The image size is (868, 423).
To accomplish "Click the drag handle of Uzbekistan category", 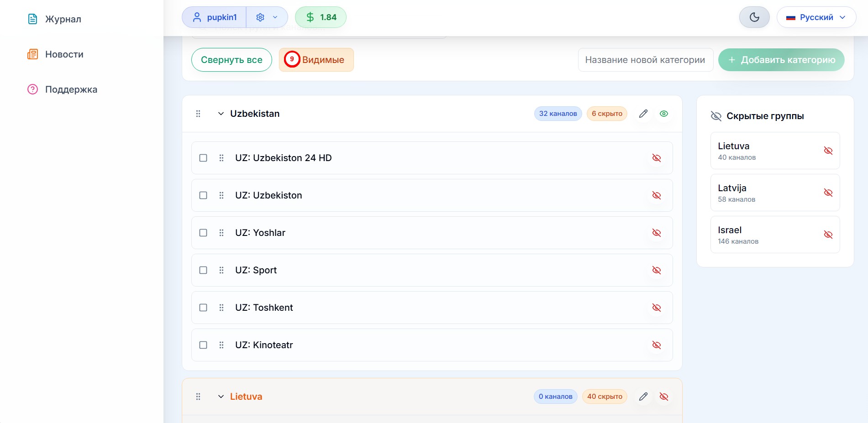I will [198, 114].
